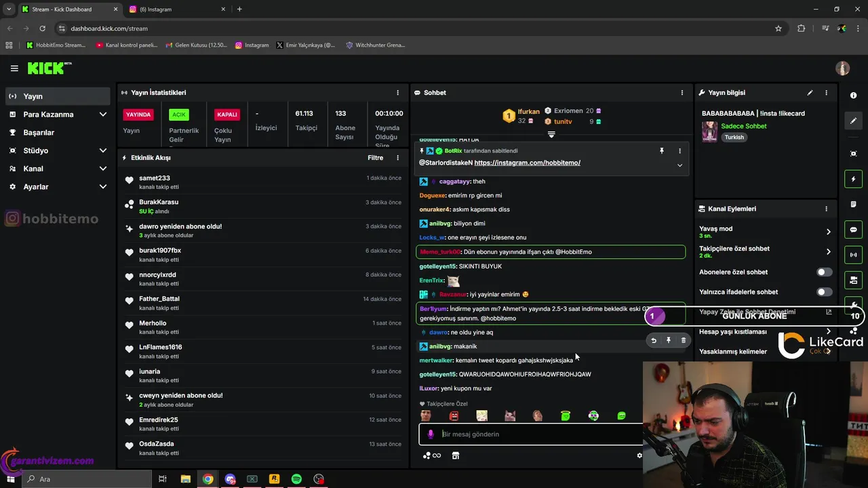
Task: Open Gelen Kutusu bookmark
Action: click(196, 45)
